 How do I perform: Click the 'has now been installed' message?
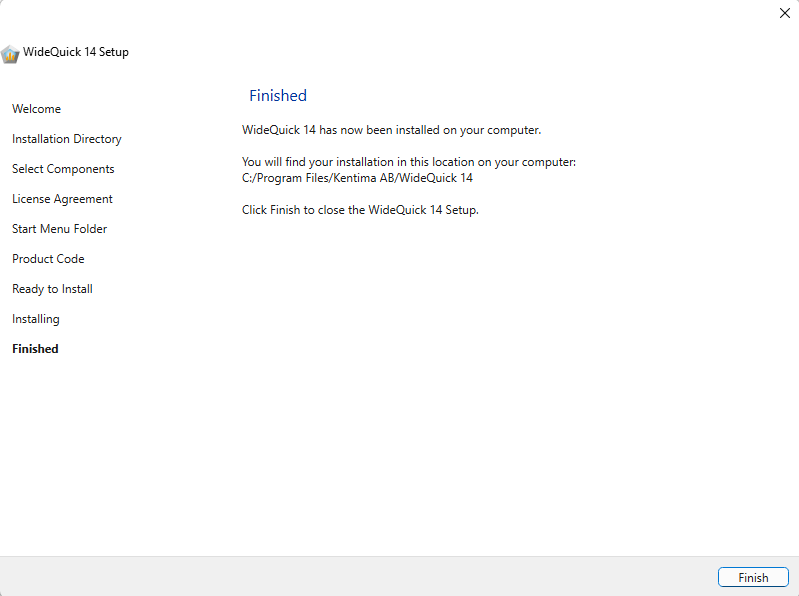[x=391, y=130]
